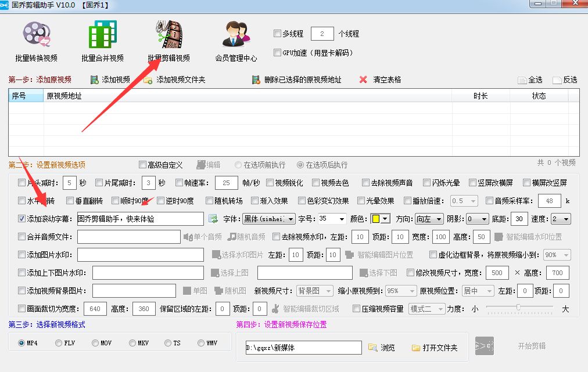The width and height of the screenshot is (588, 372).
Task: Open 播放倍速 0.5 dropdown
Action: pyautogui.click(x=464, y=201)
